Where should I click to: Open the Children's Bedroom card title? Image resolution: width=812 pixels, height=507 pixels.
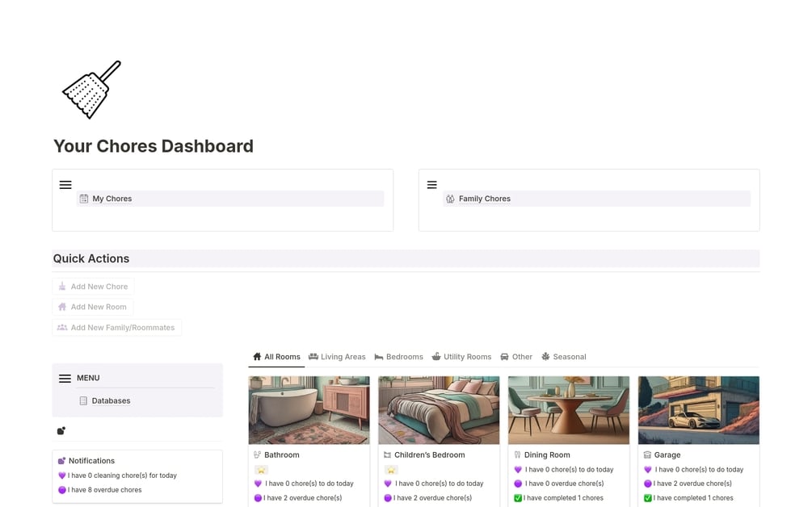[429, 455]
